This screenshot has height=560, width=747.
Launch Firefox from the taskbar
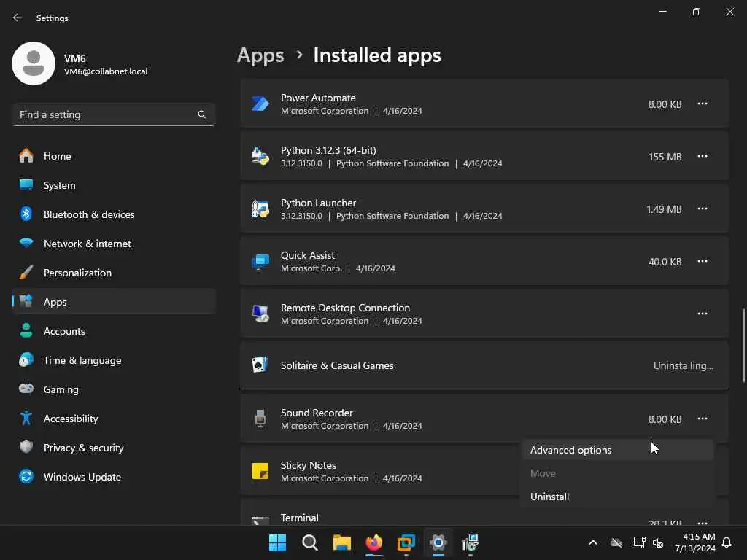[374, 542]
